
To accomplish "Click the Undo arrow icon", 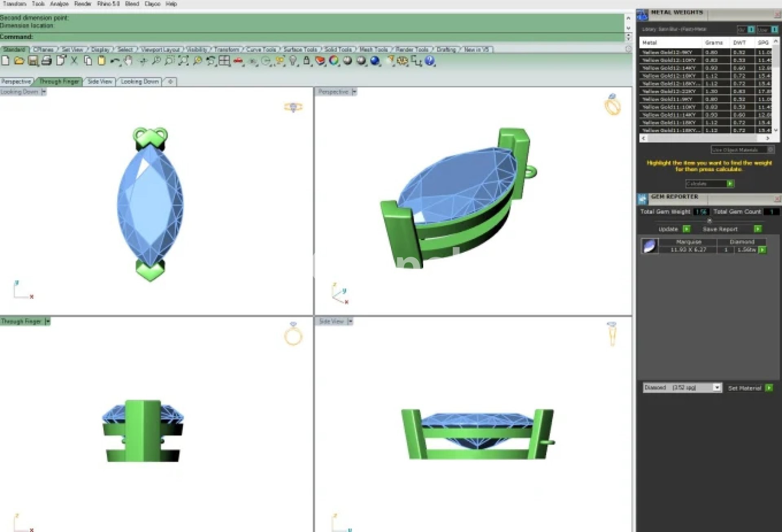I will coord(114,61).
